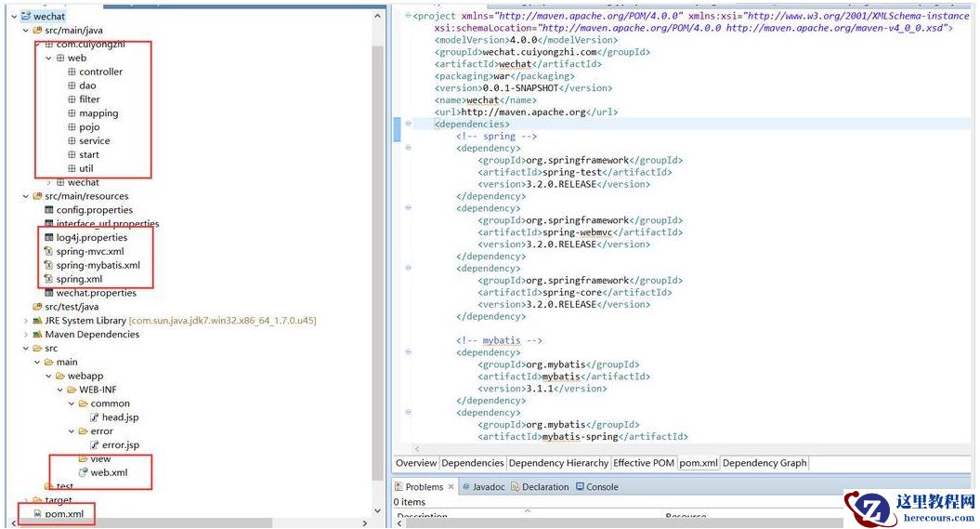
Task: Click the JRE System Library icon
Action: point(37,321)
